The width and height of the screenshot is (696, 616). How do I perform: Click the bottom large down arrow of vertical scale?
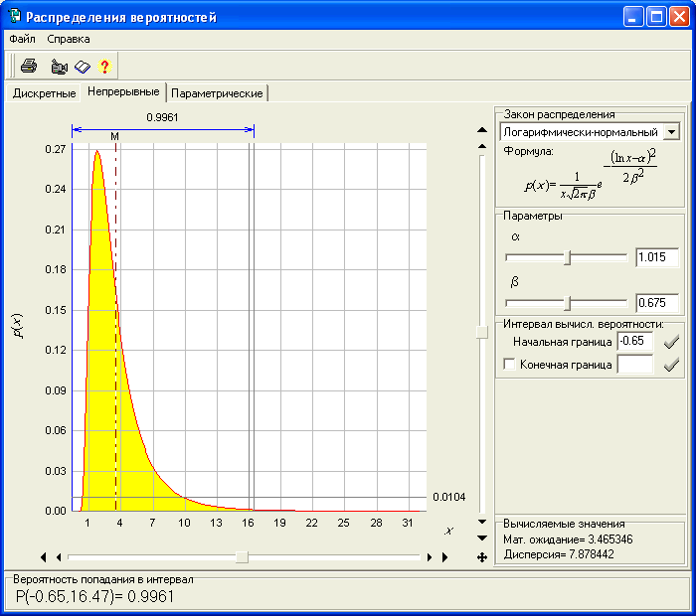pyautogui.click(x=482, y=538)
